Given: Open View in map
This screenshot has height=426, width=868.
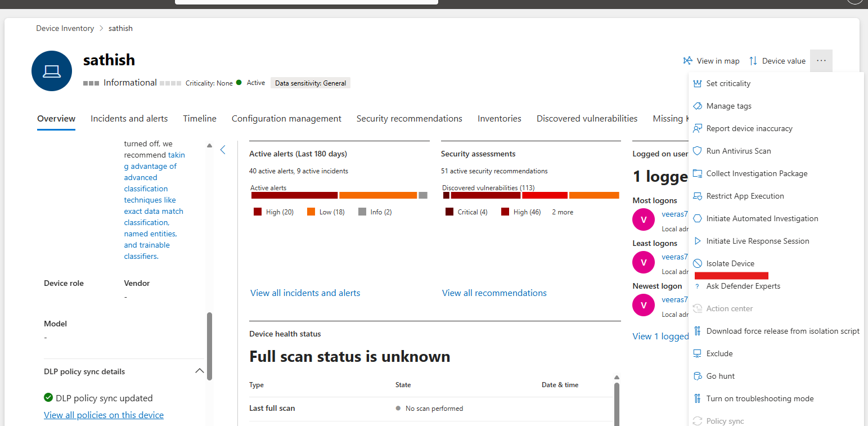Looking at the screenshot, I should [711, 61].
